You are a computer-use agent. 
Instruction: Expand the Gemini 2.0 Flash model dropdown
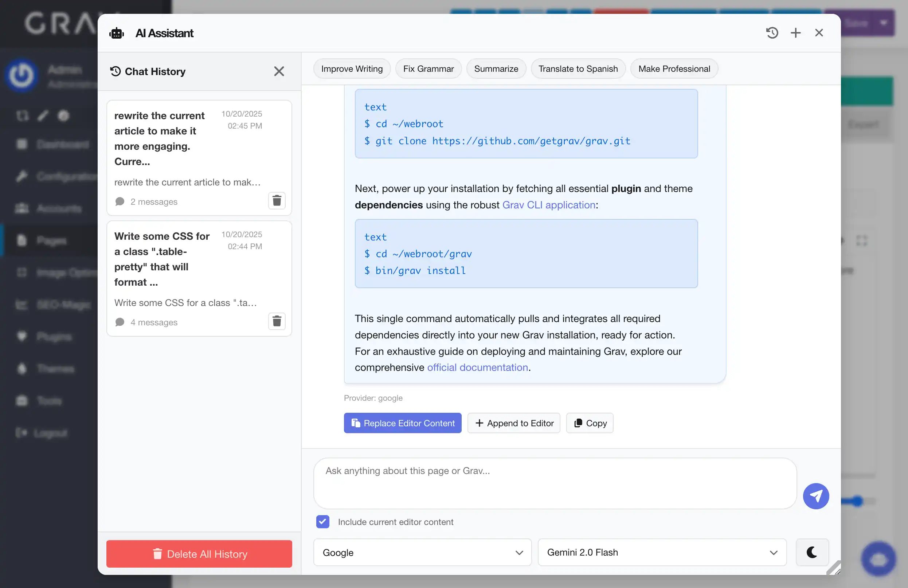point(662,552)
